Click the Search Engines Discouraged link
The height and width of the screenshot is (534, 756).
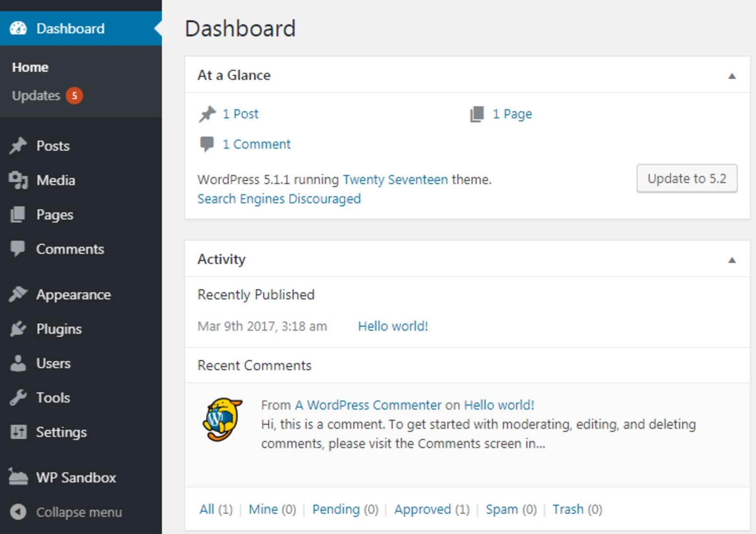(279, 199)
